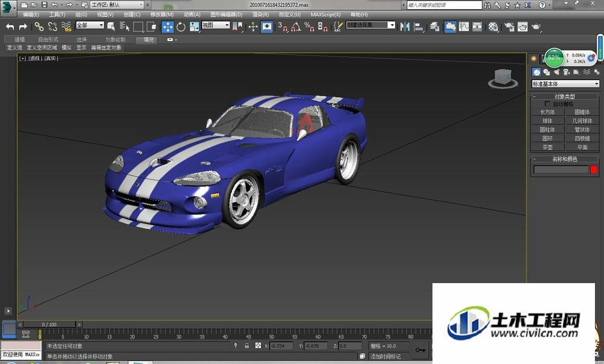
Task: Open the 工具(T) menu
Action: (57, 14)
